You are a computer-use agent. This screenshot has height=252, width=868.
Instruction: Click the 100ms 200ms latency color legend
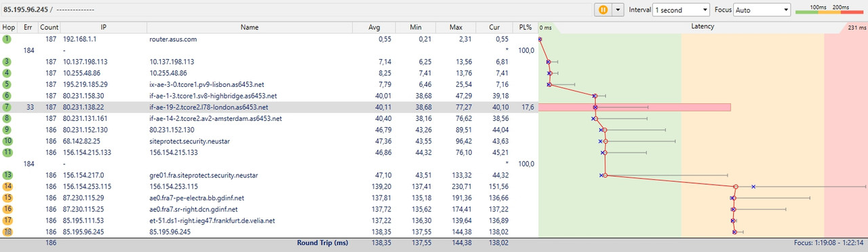829,10
